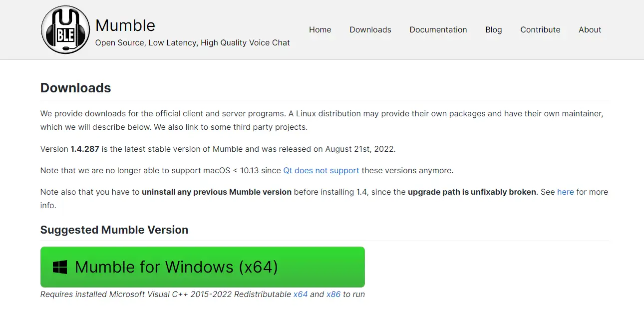Click bold 'uninstall any previous Mumble version' text

point(217,192)
